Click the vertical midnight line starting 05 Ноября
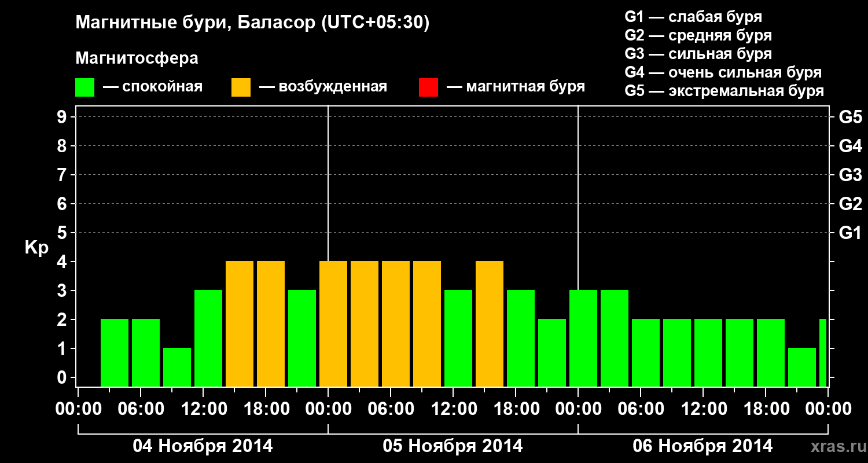Image resolution: width=868 pixels, height=463 pixels. pos(328,183)
